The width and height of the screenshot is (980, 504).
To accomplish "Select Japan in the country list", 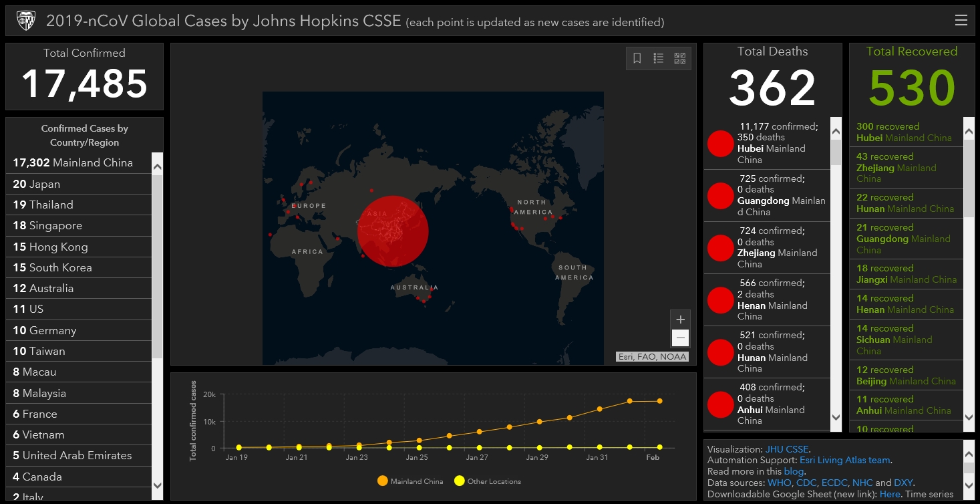I will coord(37,184).
